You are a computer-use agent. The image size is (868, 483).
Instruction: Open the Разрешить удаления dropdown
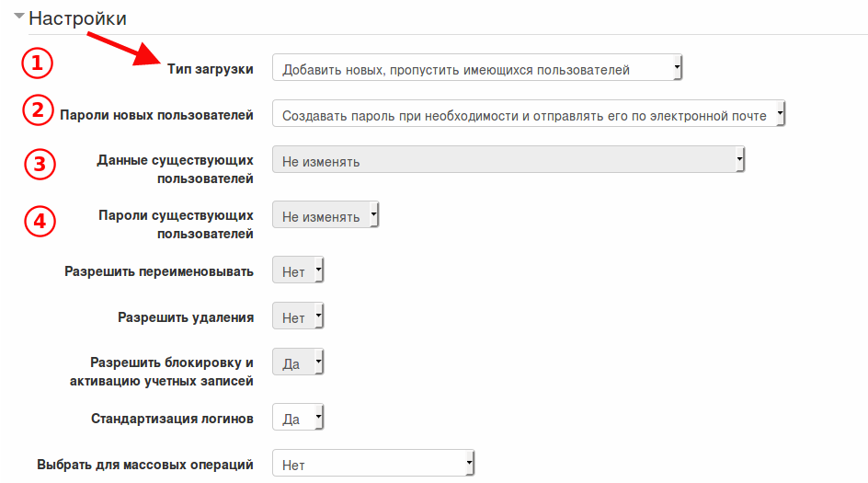tap(298, 316)
